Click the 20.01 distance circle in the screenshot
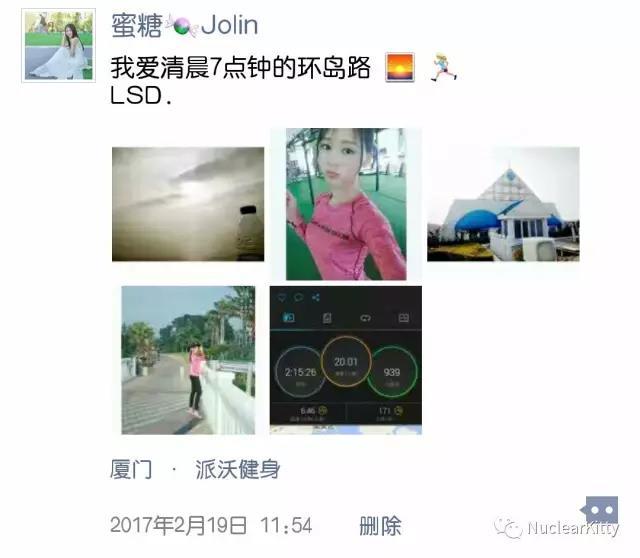 tap(346, 362)
